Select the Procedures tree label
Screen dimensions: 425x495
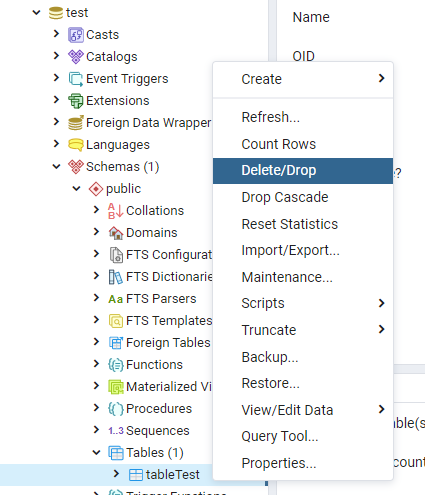coord(159,409)
